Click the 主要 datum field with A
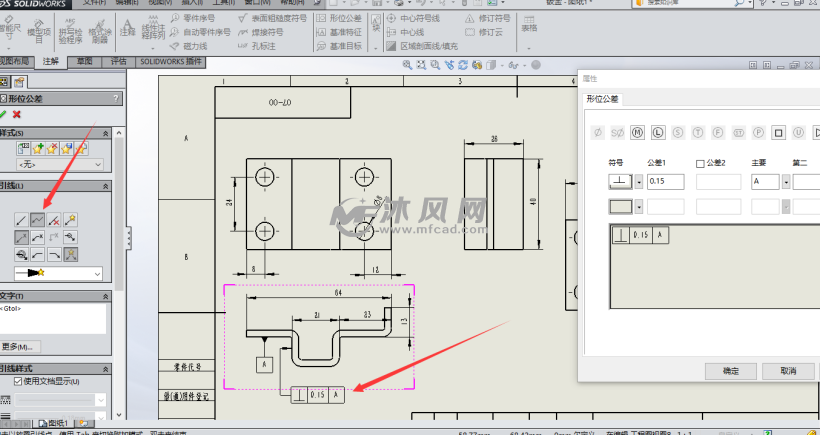This screenshot has width=820, height=435. (765, 181)
